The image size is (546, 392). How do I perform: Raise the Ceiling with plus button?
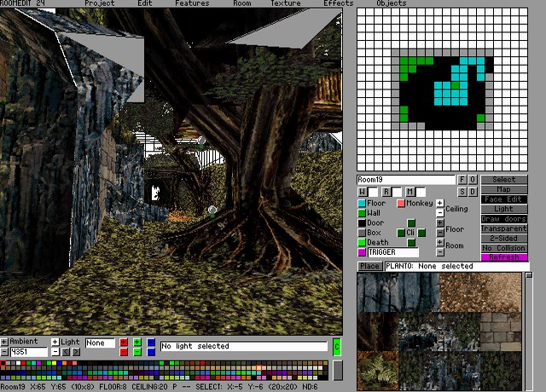(439, 204)
